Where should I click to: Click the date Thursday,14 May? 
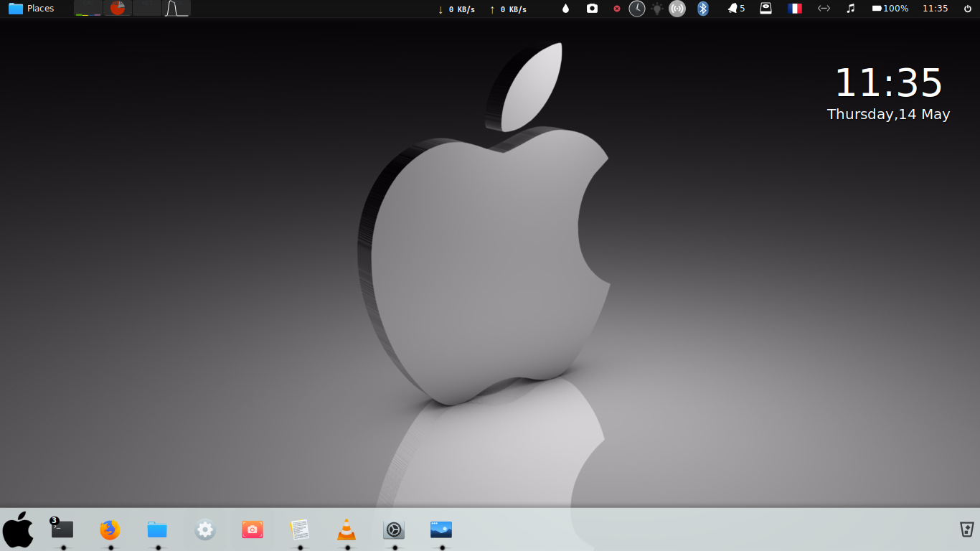888,114
